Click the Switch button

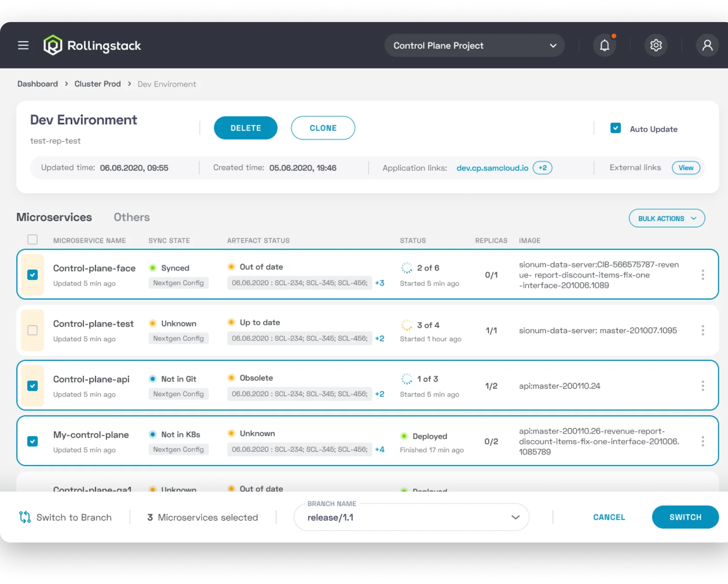tap(685, 517)
